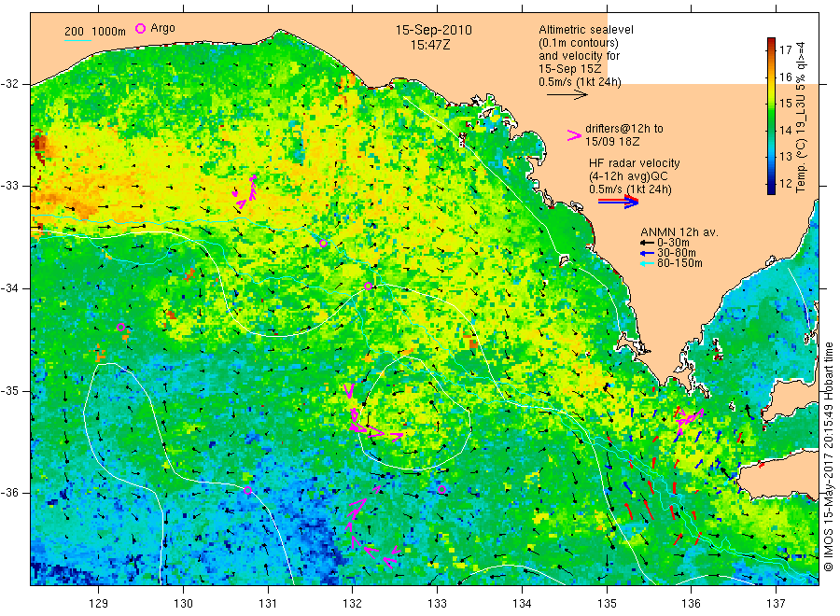The image size is (840, 616).
Task: Click the red and blue HF radar arrow
Action: [x=618, y=202]
